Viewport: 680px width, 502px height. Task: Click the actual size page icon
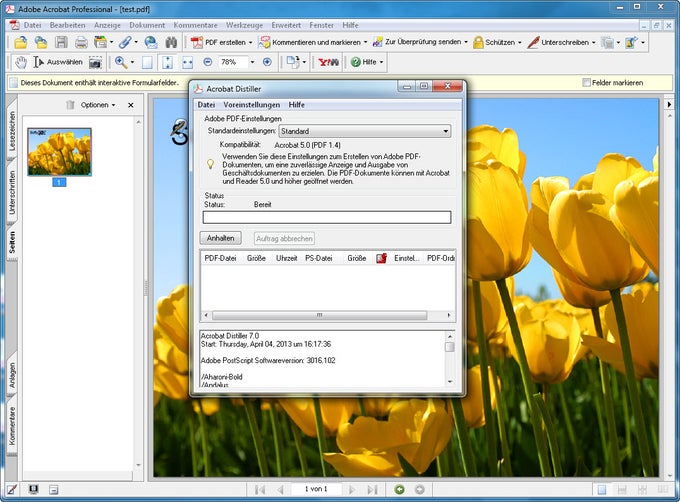click(x=147, y=62)
